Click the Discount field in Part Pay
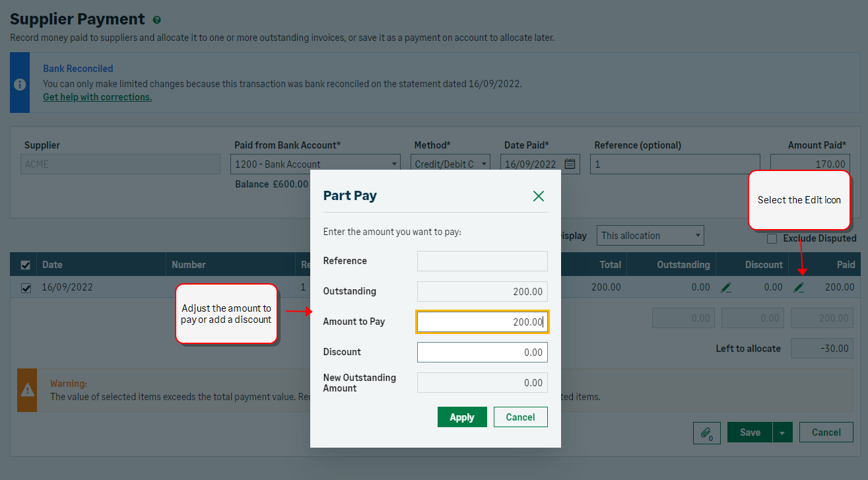Viewport: 868px width, 480px height. [x=482, y=353]
